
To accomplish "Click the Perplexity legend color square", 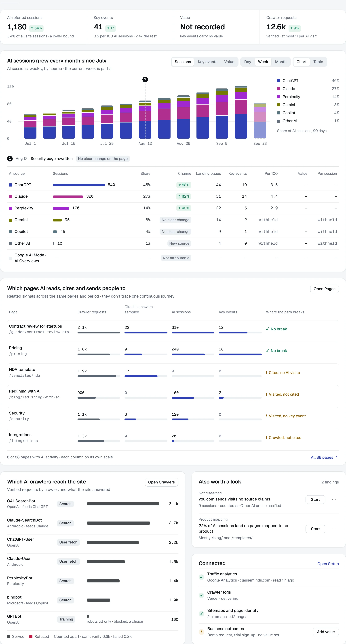I will coord(279,97).
